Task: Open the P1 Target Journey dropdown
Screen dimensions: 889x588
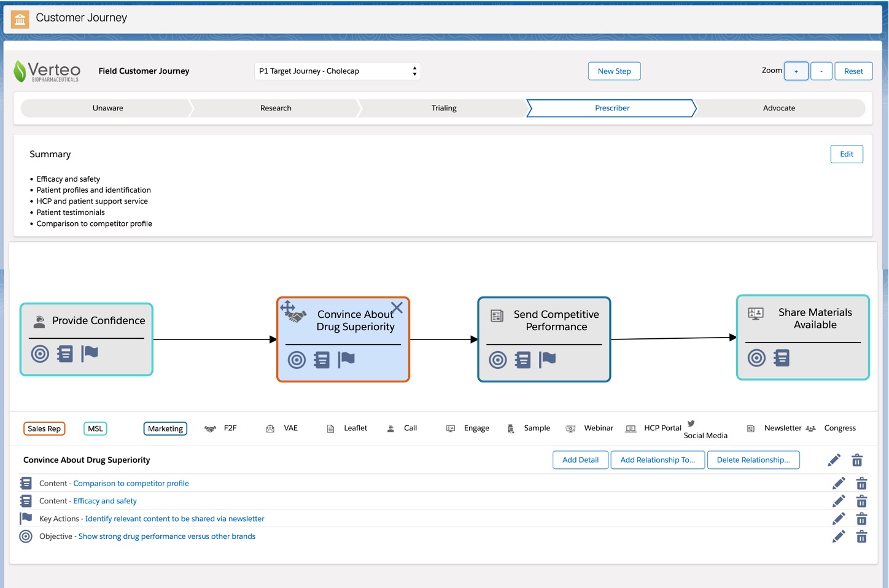Action: click(337, 71)
